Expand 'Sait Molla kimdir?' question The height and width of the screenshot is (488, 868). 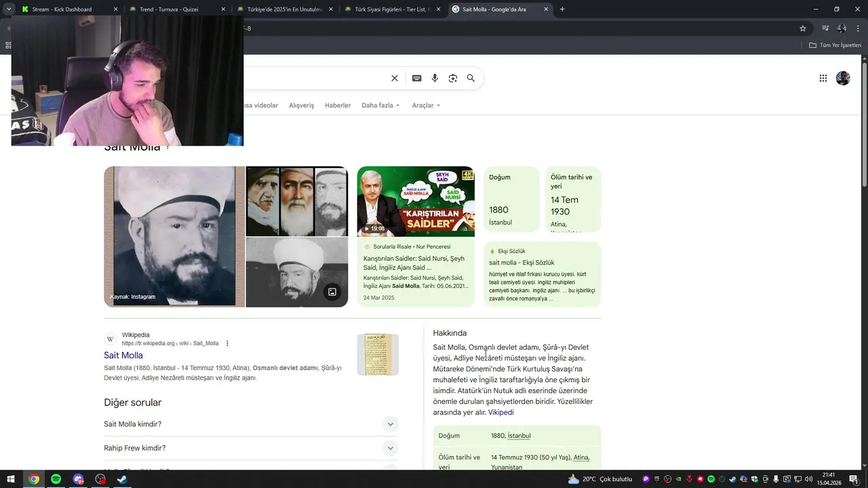point(251,424)
